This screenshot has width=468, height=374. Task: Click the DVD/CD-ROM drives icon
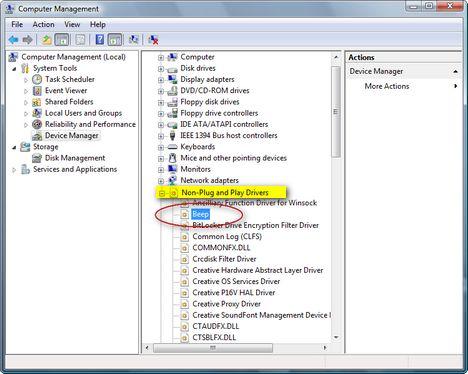pos(172,91)
